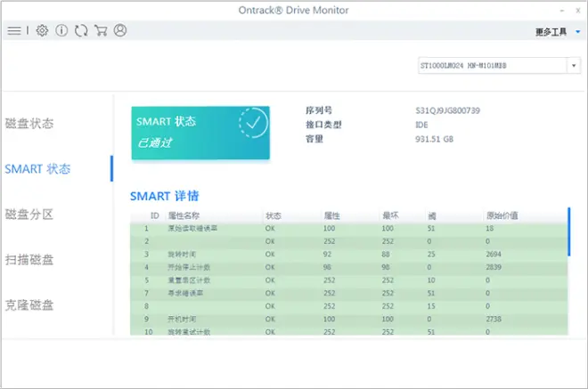Sort by the 状态 column header

pyautogui.click(x=274, y=215)
